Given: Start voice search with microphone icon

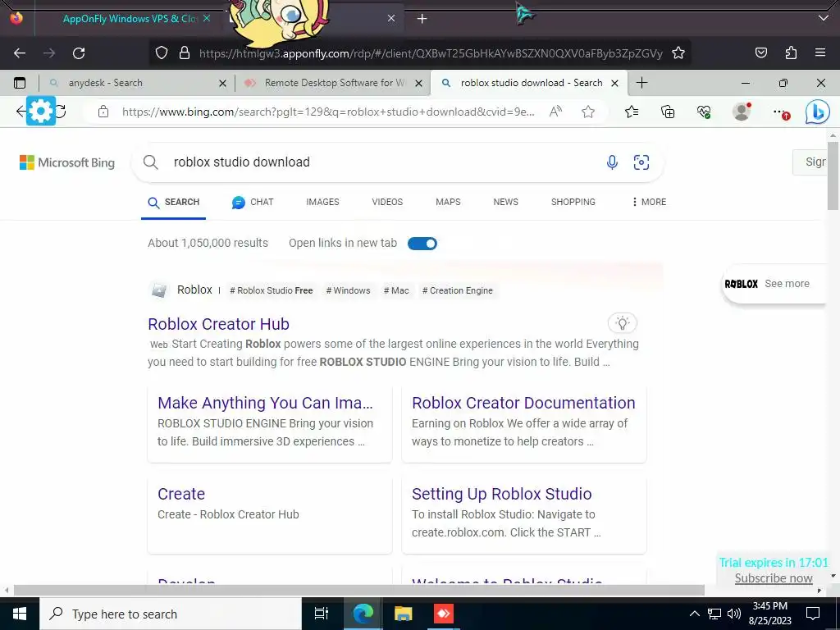Looking at the screenshot, I should (612, 162).
